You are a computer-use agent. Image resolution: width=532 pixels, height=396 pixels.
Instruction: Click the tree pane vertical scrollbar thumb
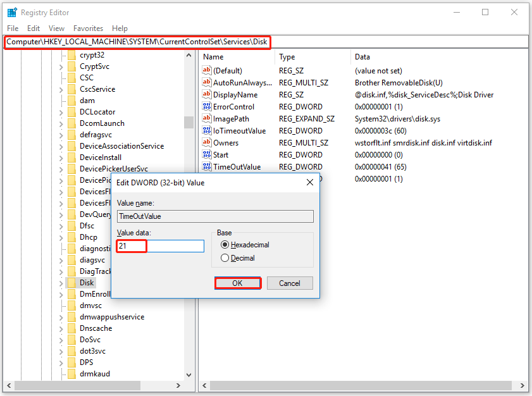click(189, 122)
